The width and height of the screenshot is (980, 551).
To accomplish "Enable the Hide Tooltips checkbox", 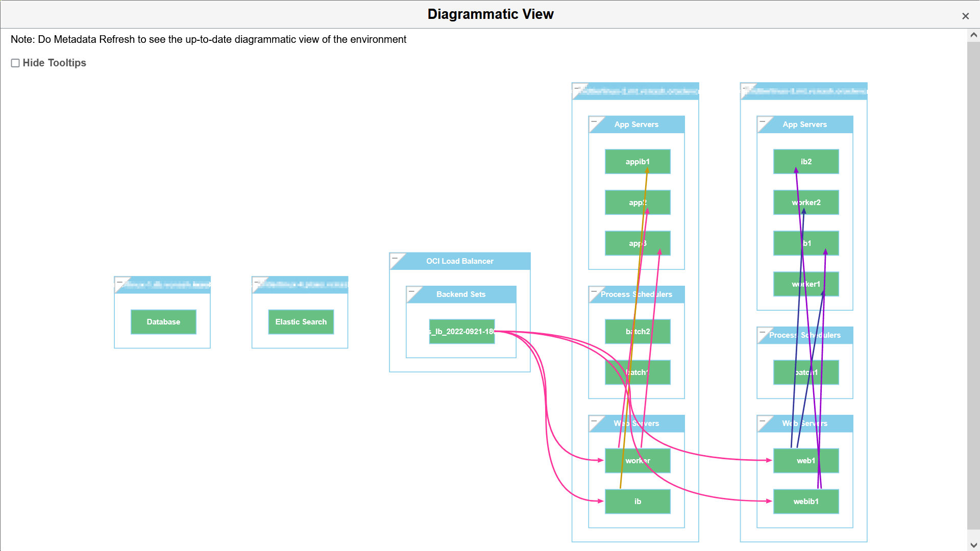I will 15,63.
